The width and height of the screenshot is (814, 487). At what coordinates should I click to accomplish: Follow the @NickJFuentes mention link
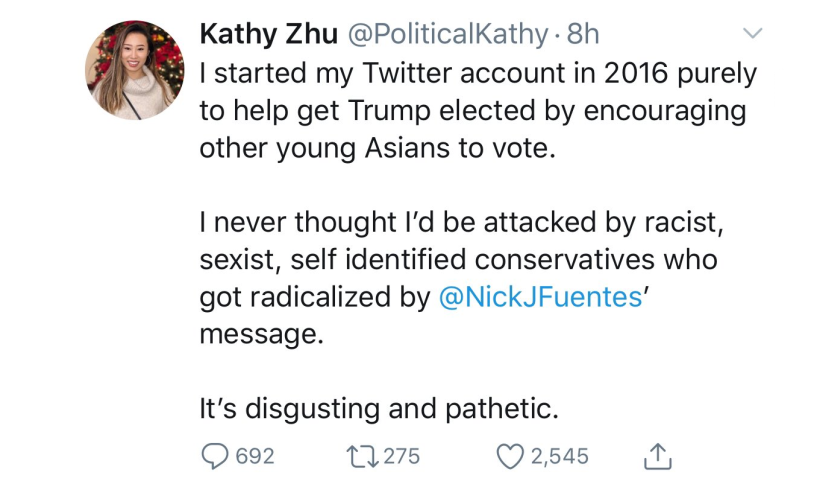point(540,297)
